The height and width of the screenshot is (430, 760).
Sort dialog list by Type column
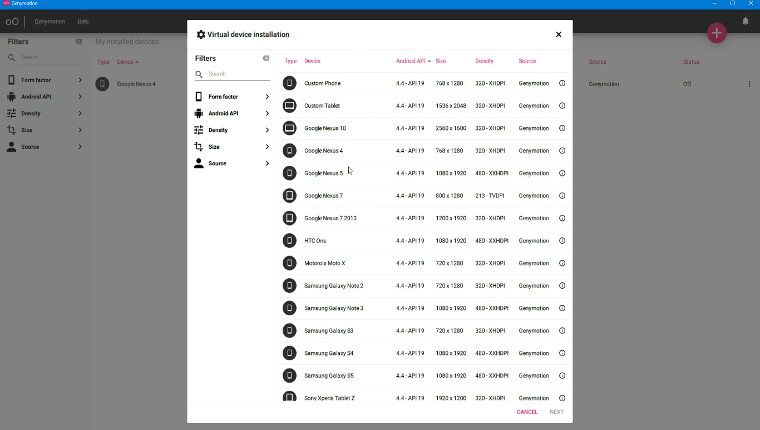pyautogui.click(x=290, y=61)
